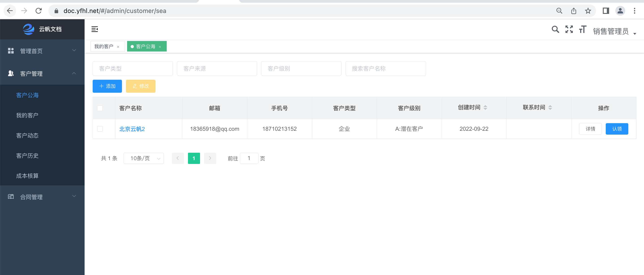Screen dimensions: 644x275
Task: Click the browser share icon
Action: coord(574,11)
